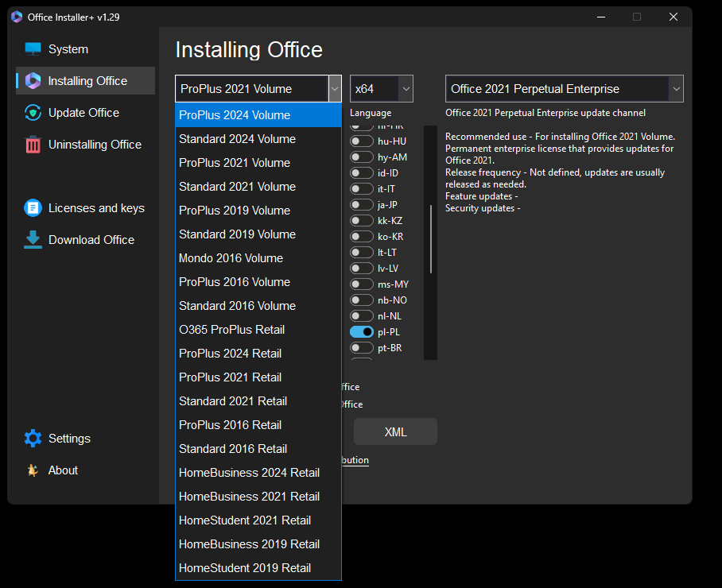Pick HomeStudent 2019 Retail option
Viewport: 722px width, 588px height.
[258, 568]
